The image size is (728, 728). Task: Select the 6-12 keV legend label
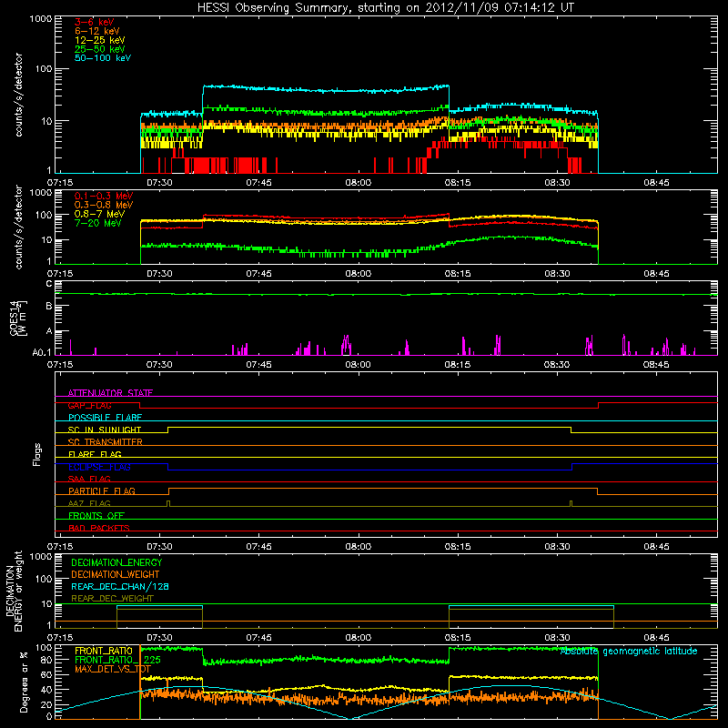click(97, 31)
